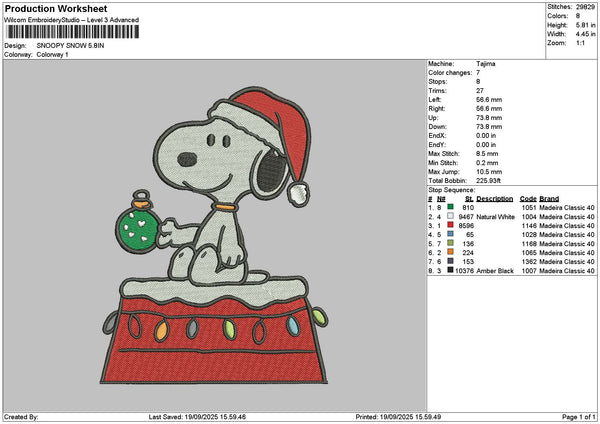Click the 'Code' column header
Image resolution: width=600 pixels, height=424 pixels.
528,199
